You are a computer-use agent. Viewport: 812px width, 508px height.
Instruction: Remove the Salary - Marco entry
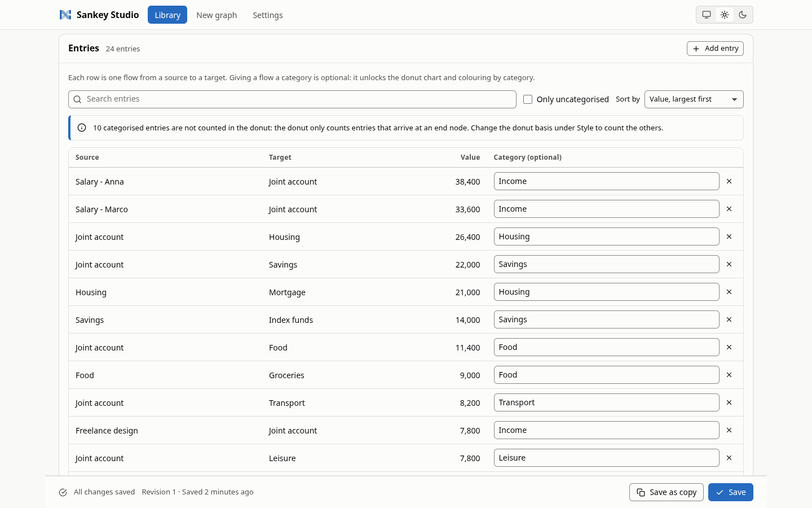point(729,209)
